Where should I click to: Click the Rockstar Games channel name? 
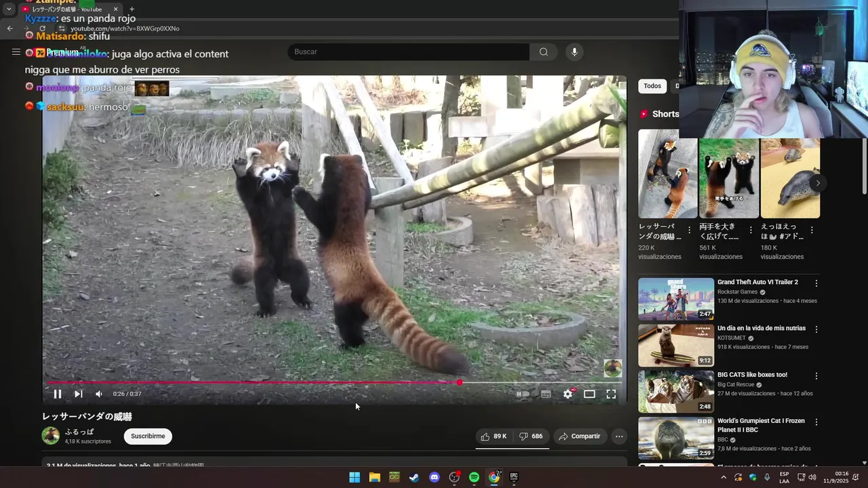coord(737,292)
